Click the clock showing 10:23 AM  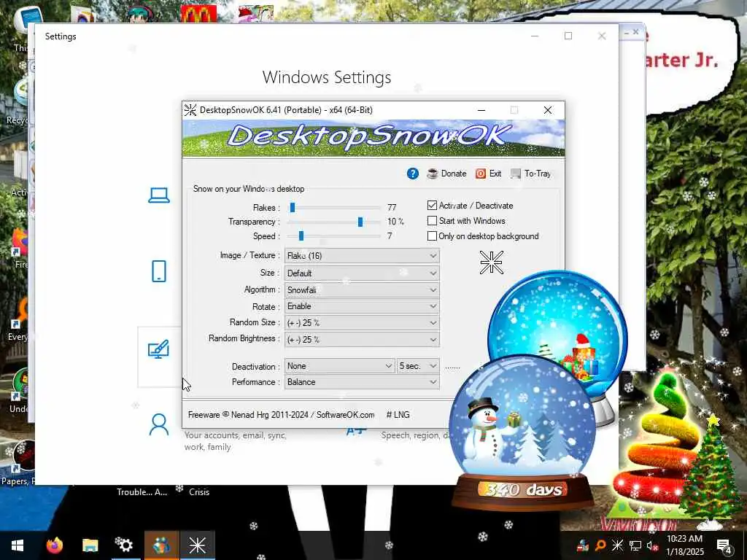[x=684, y=539]
